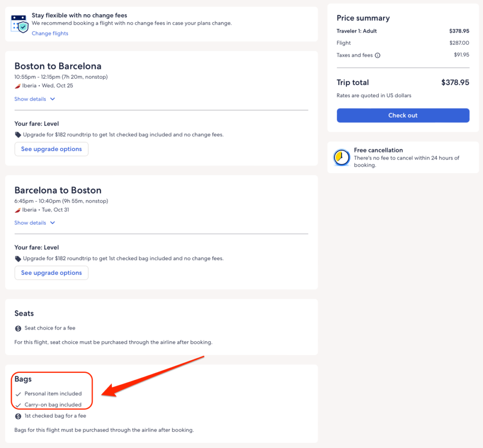Expand Show details for Boston to Barcelona

31,99
